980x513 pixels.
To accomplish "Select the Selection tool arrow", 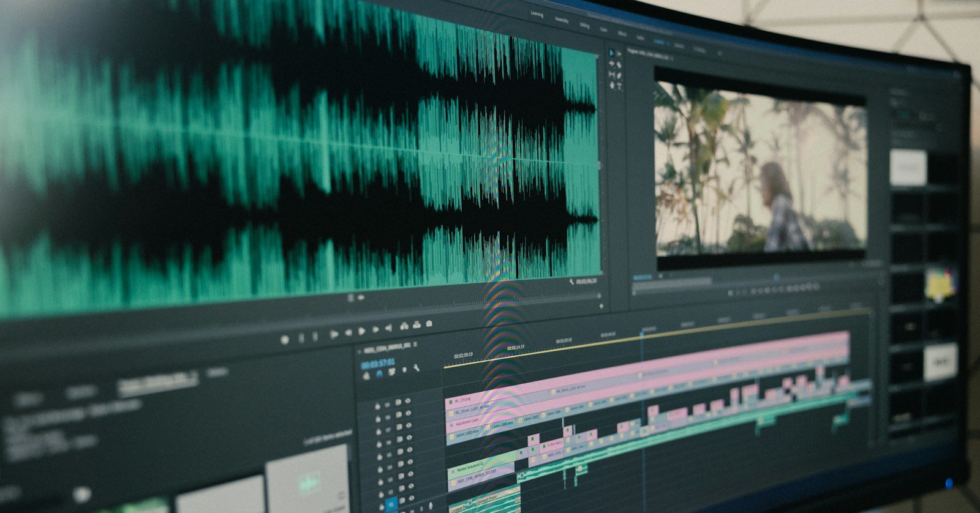I will [611, 53].
